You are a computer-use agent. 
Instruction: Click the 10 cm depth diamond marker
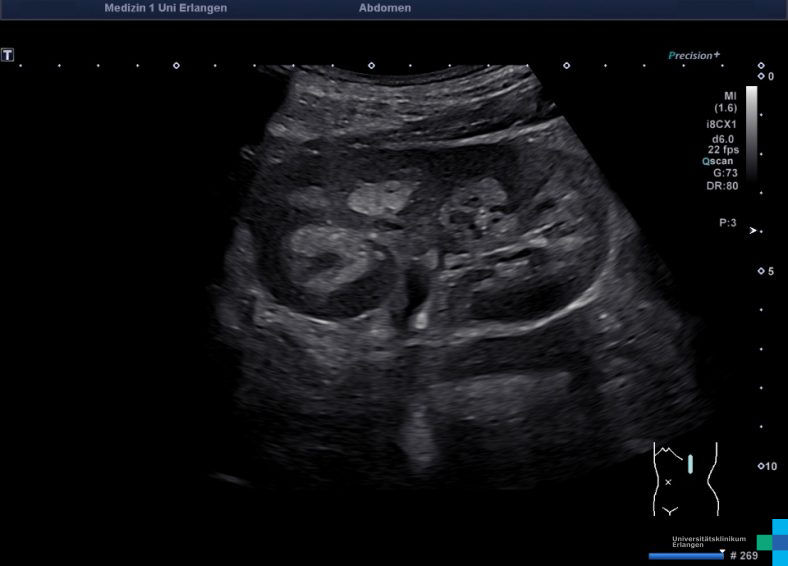(x=760, y=466)
